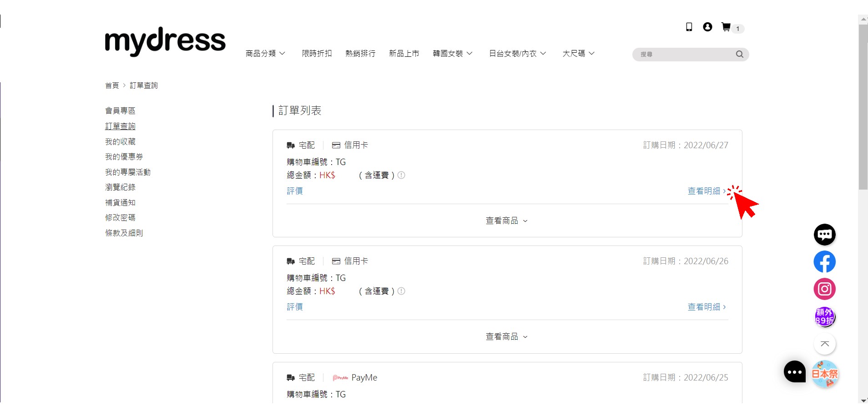Open 條款及細則 in the sidebar
The height and width of the screenshot is (406, 868).
(124, 233)
